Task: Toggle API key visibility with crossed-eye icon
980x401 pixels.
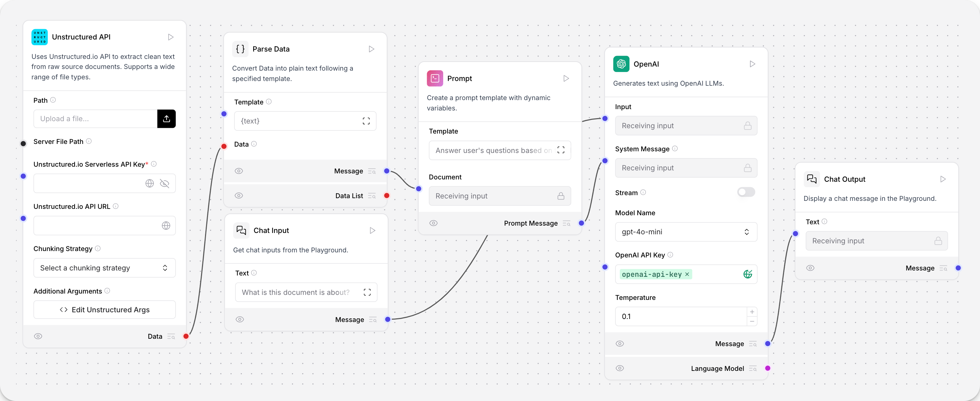Action: coord(164,183)
